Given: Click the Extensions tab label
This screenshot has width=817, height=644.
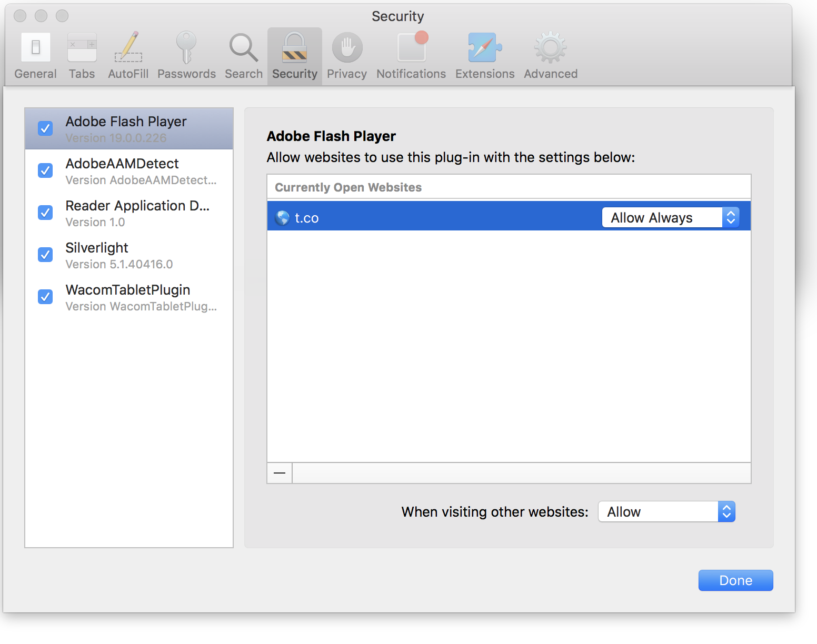Looking at the screenshot, I should pyautogui.click(x=485, y=74).
